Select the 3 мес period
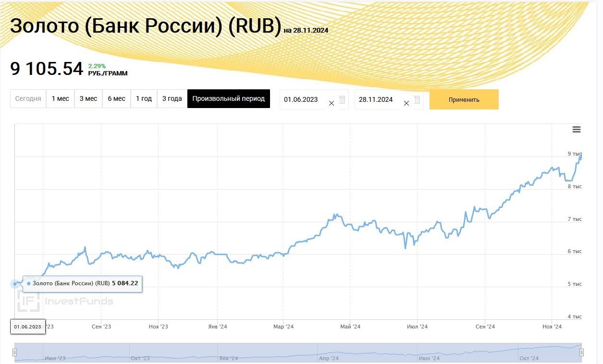The width and height of the screenshot is (603, 364). click(88, 99)
